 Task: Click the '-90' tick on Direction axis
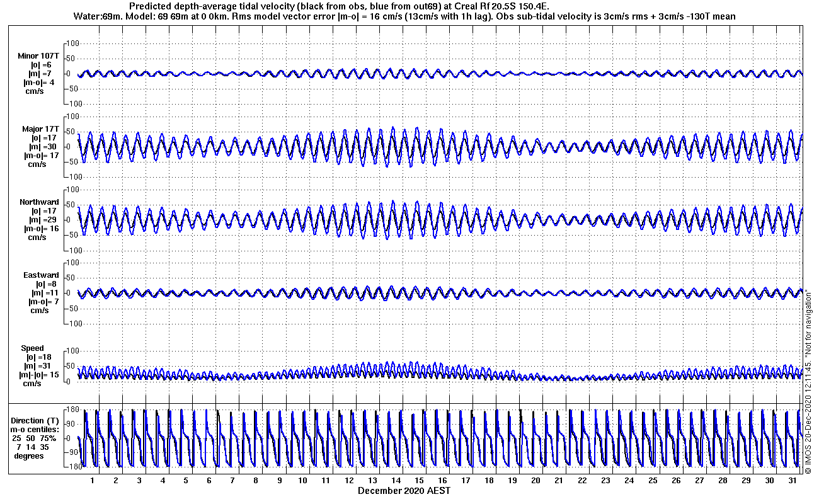coord(72,452)
